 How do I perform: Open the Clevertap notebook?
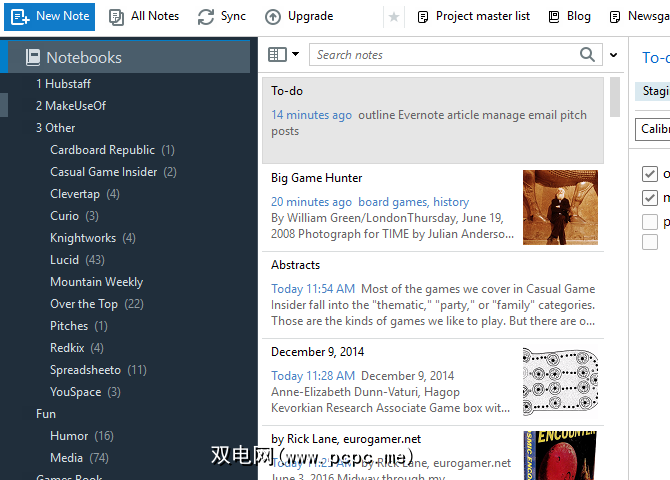pos(85,194)
